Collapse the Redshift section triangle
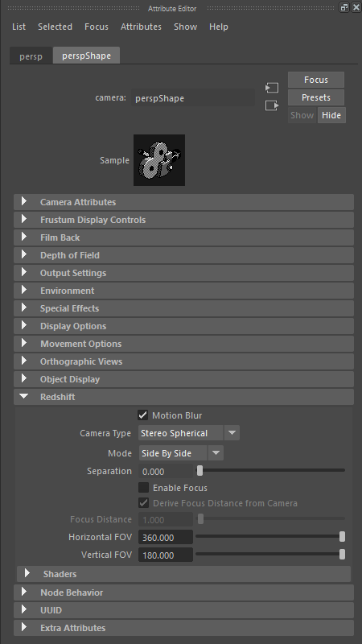The height and width of the screenshot is (644, 362). [24, 396]
